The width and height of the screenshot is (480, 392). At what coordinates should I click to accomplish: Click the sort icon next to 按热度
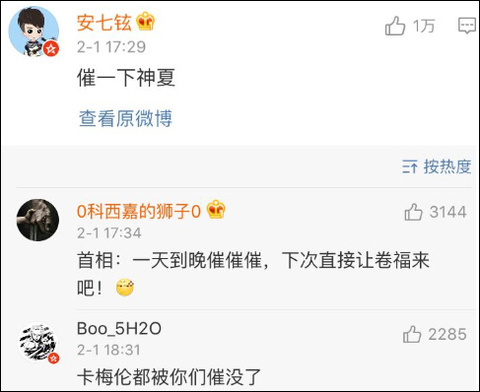tap(410, 166)
